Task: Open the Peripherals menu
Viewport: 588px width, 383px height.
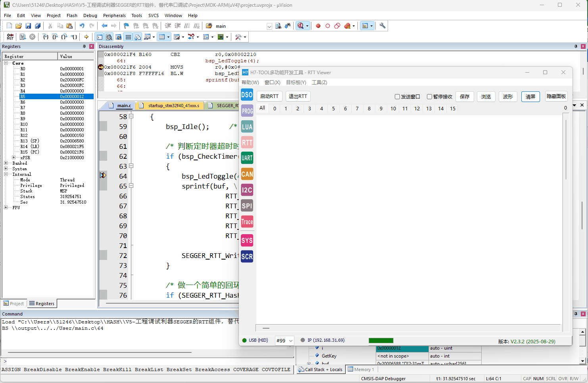Action: click(114, 15)
